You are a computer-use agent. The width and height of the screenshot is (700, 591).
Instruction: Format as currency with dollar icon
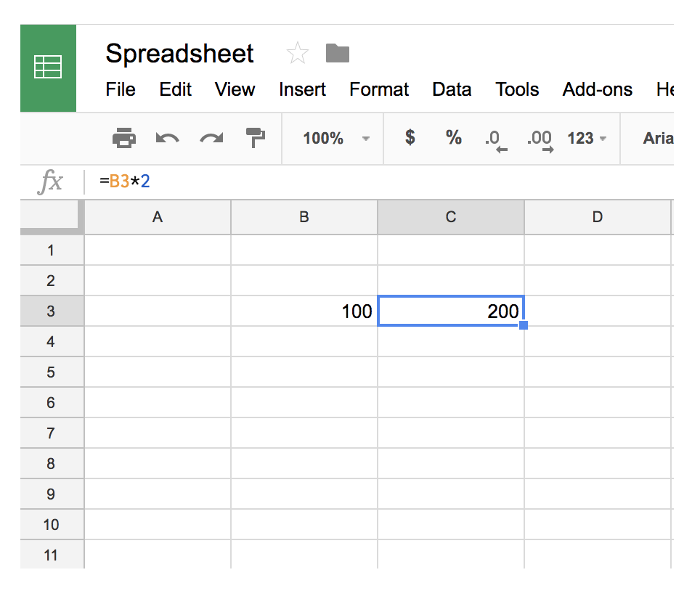(410, 138)
